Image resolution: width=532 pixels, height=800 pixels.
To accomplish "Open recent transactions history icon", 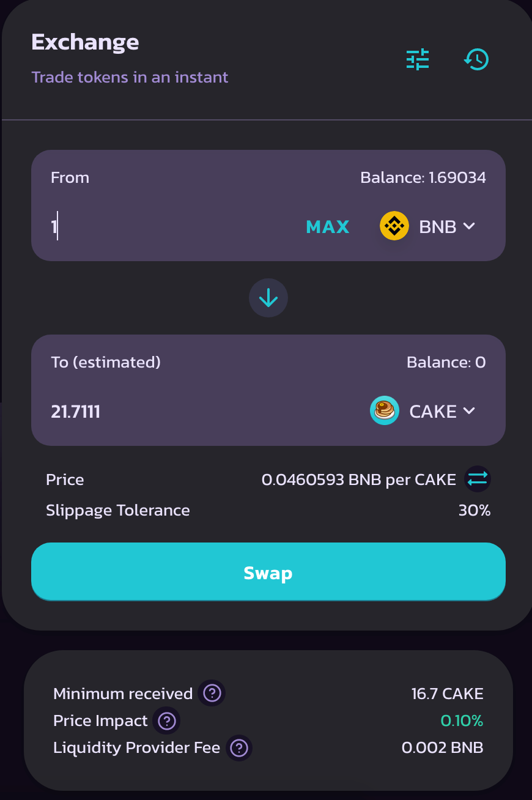I will coord(476,59).
